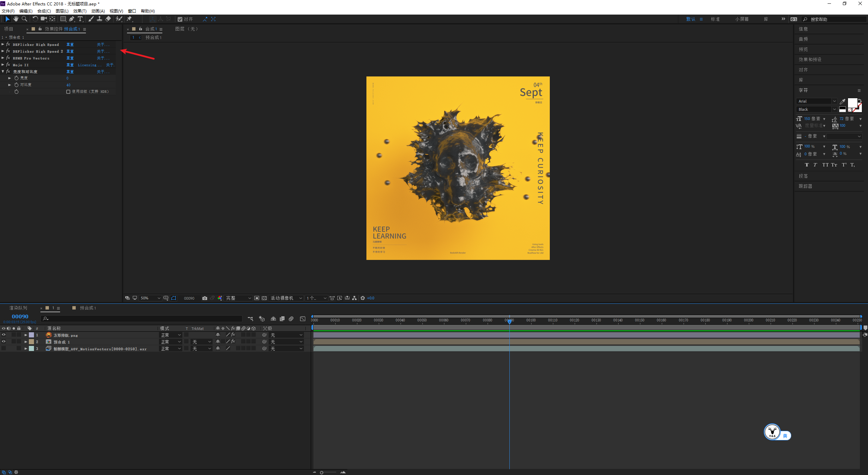This screenshot has height=475, width=868.
Task: Open the 效果和预设 panel
Action: coord(810,59)
